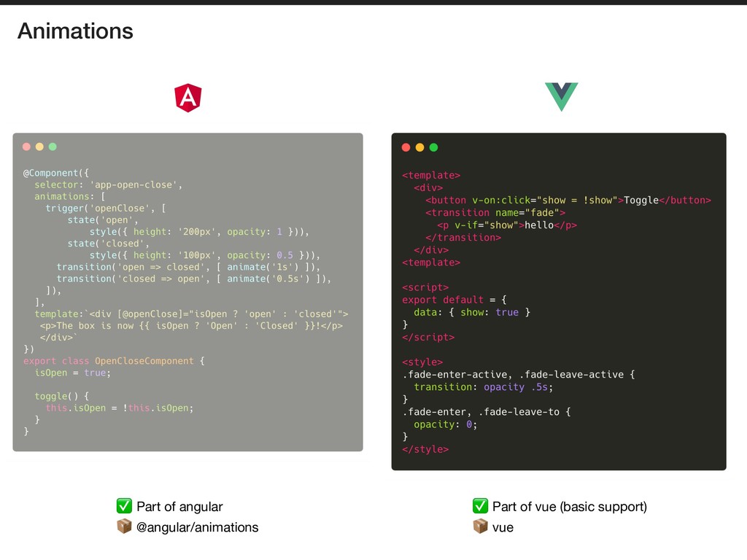Click 'this.isOpen = !this.isOpen;' line
Screen dimensions: 747x560
coord(120,408)
